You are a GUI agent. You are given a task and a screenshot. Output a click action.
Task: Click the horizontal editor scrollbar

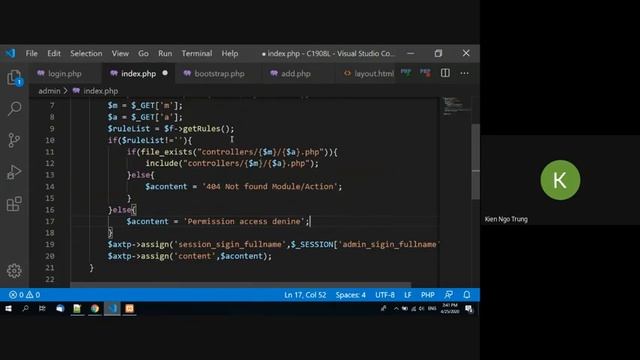point(240,285)
